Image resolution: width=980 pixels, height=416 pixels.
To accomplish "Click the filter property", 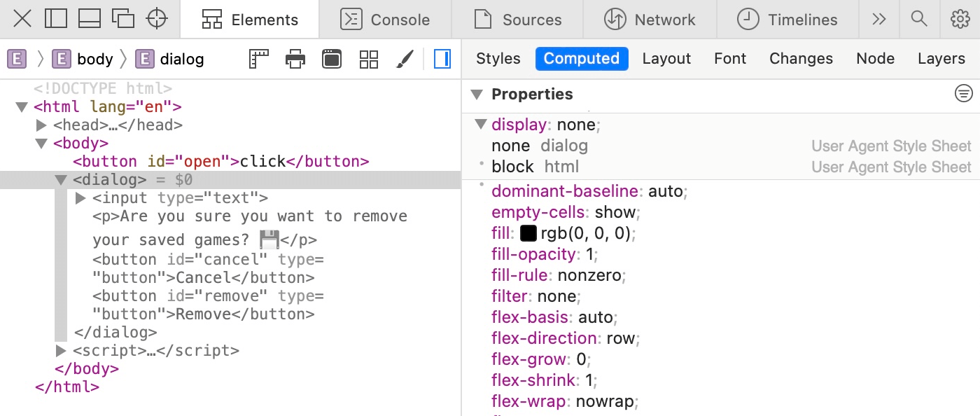I will [537, 296].
